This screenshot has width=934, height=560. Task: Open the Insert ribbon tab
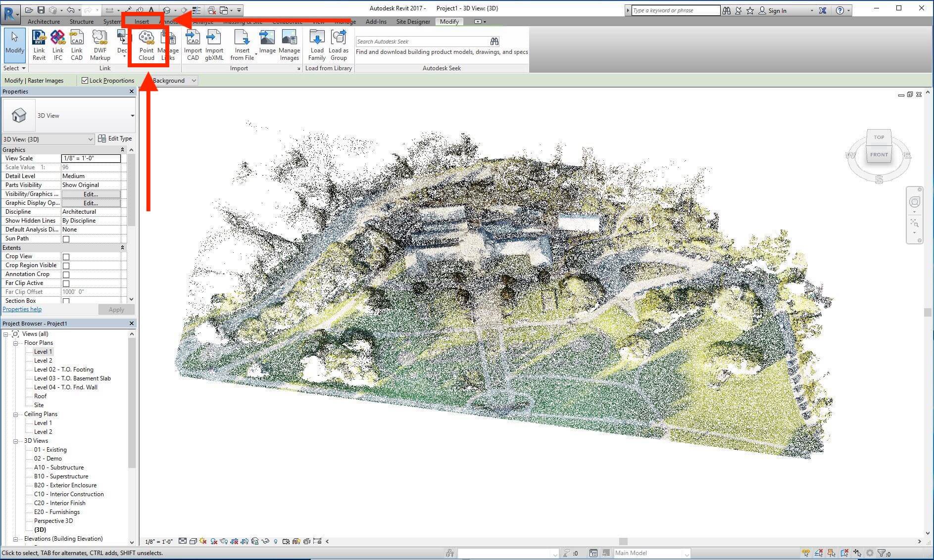coord(142,22)
